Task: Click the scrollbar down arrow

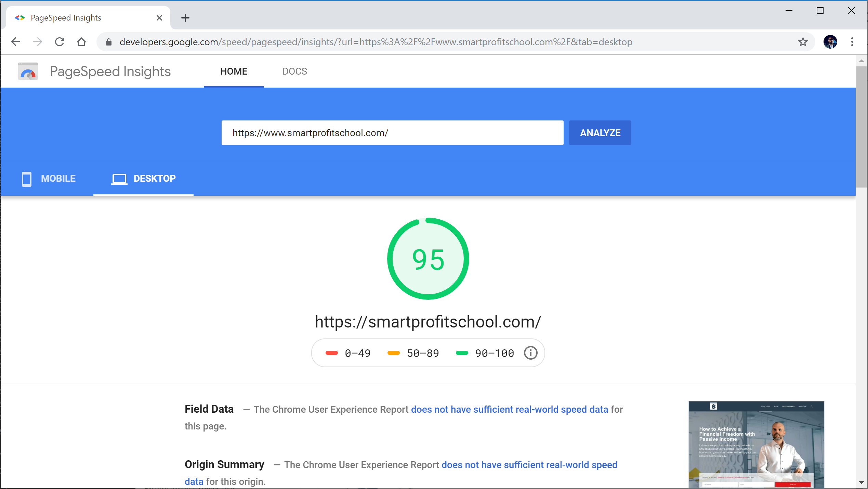Action: click(x=861, y=482)
